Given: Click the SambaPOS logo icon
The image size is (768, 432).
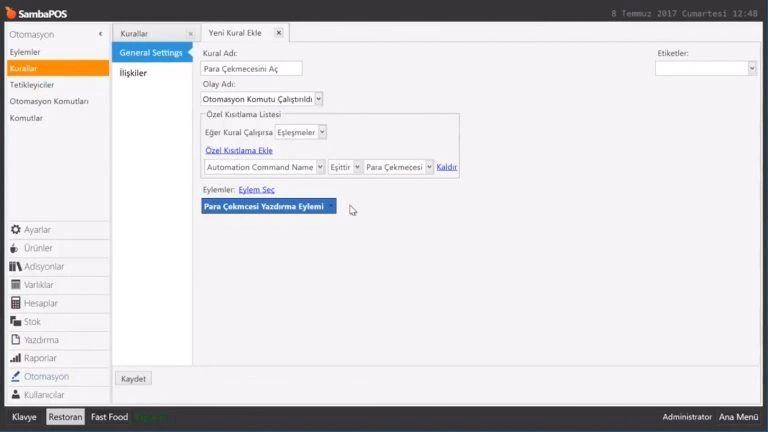Looking at the screenshot, I should click(10, 13).
